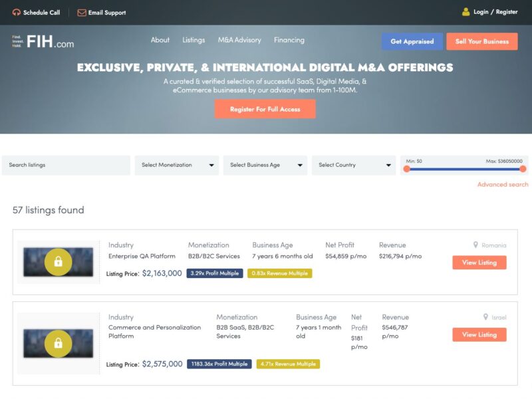Open the About menu item
Image resolution: width=532 pixels, height=399 pixels.
point(160,40)
